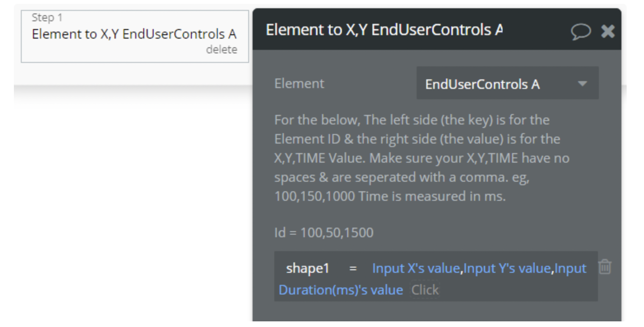Click the Input X's value expression
The width and height of the screenshot is (644, 327).
tap(416, 269)
